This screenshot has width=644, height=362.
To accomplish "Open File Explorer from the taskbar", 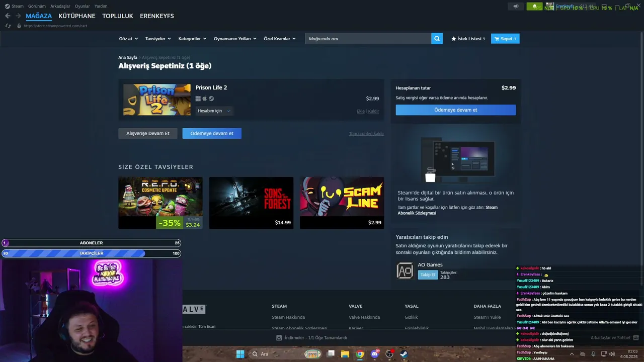I will (345, 354).
